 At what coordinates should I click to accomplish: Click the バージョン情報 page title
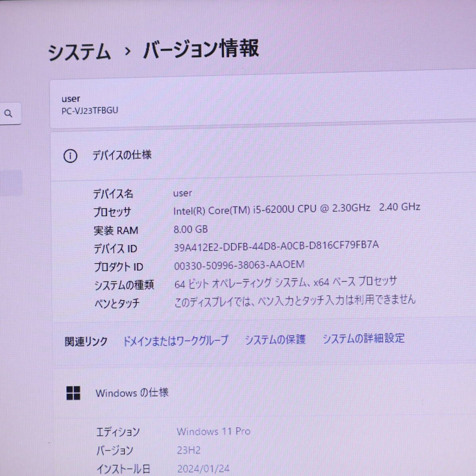[x=201, y=49]
